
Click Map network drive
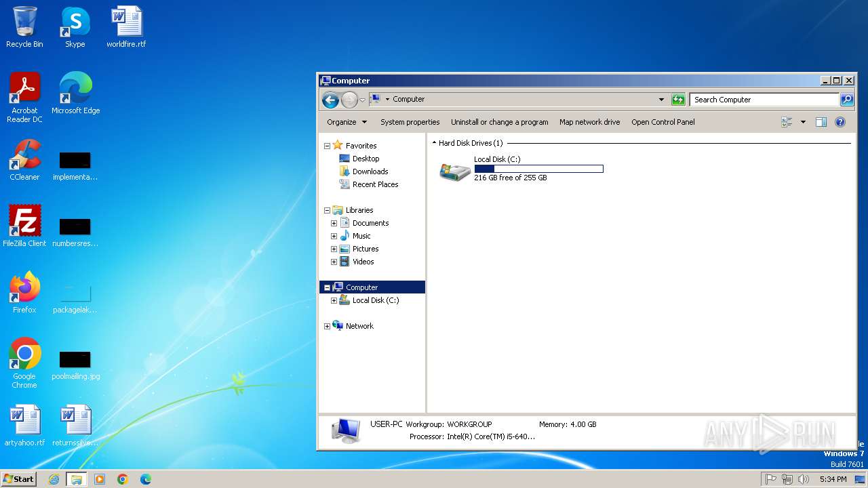click(x=589, y=122)
